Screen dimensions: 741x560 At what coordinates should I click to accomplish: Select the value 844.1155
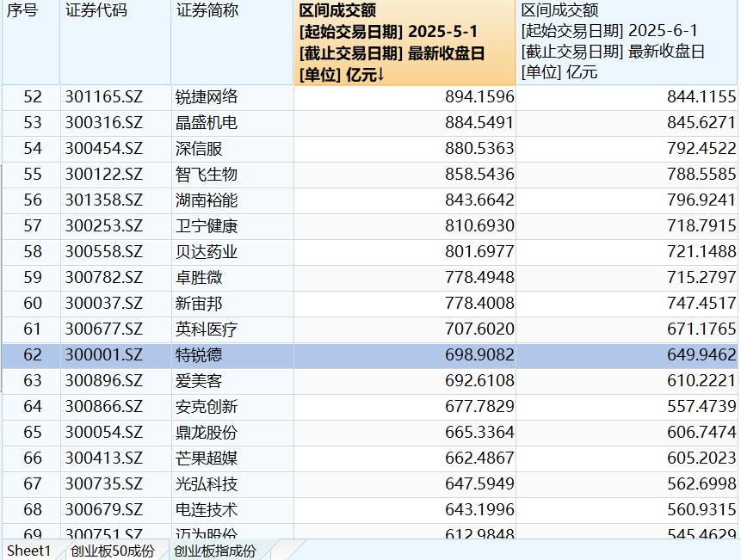click(627, 97)
